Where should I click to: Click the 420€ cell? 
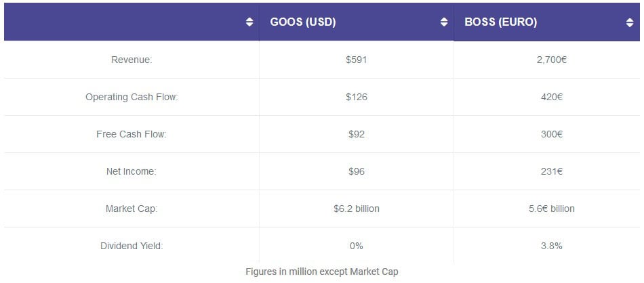(551, 97)
